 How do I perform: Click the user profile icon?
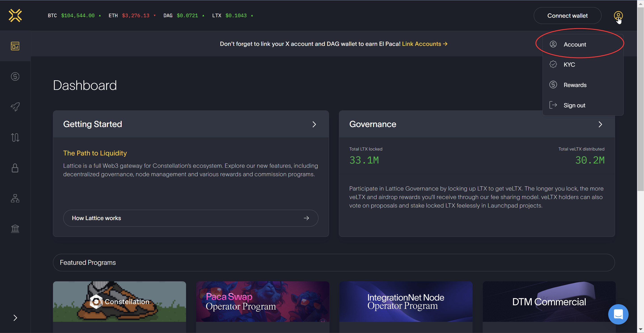[618, 15]
